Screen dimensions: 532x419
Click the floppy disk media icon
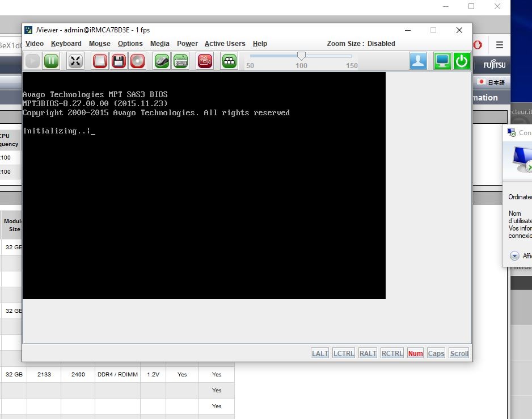tap(119, 61)
